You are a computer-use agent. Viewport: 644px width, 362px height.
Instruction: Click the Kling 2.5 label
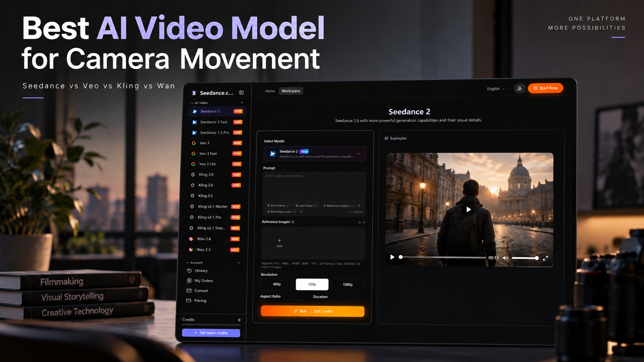[205, 196]
